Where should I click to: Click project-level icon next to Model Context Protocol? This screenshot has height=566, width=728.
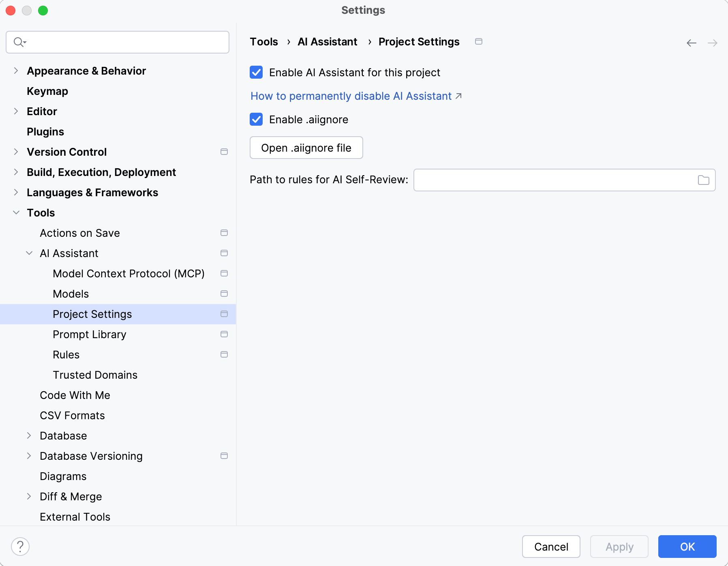pyautogui.click(x=224, y=273)
